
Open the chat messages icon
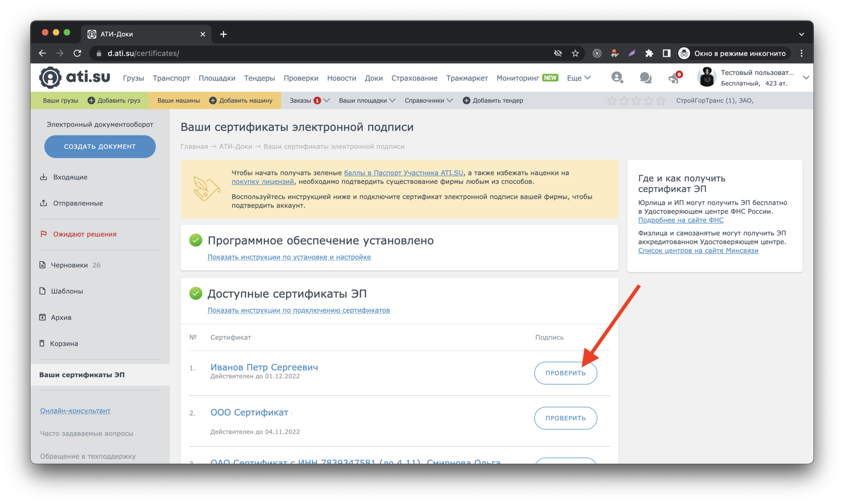(646, 78)
